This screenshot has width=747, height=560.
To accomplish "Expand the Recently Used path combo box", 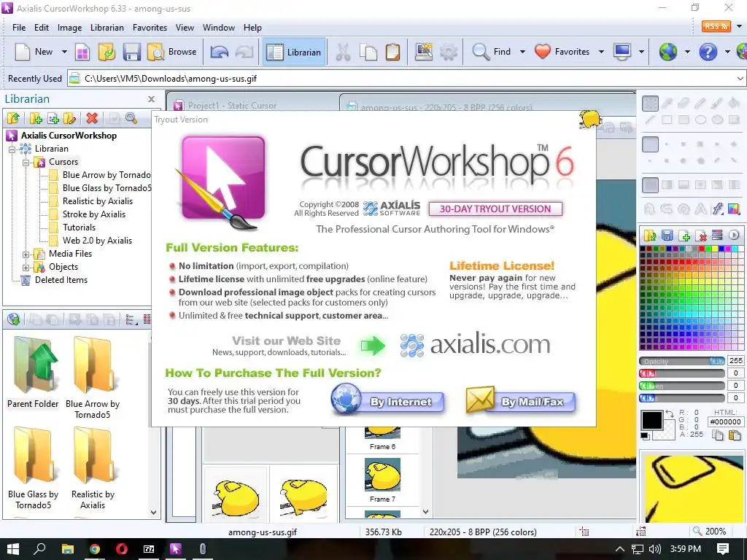I will pyautogui.click(x=740, y=79).
